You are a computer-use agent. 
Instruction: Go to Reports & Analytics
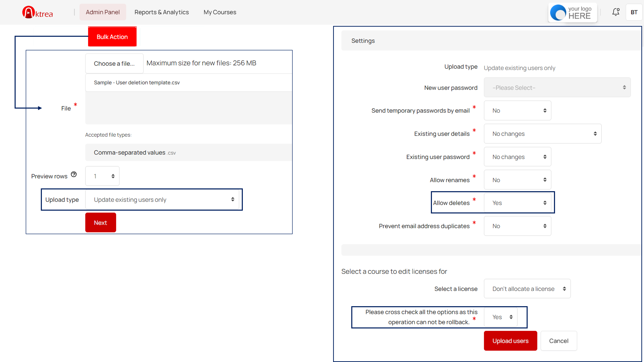(x=161, y=12)
